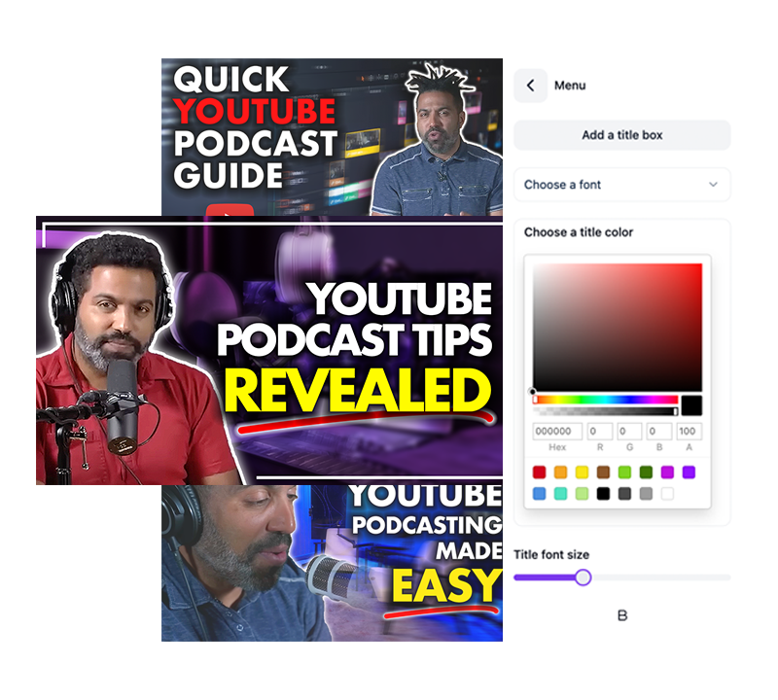Click the Choose a title color heading
Screen dimensions: 778x700
579,232
